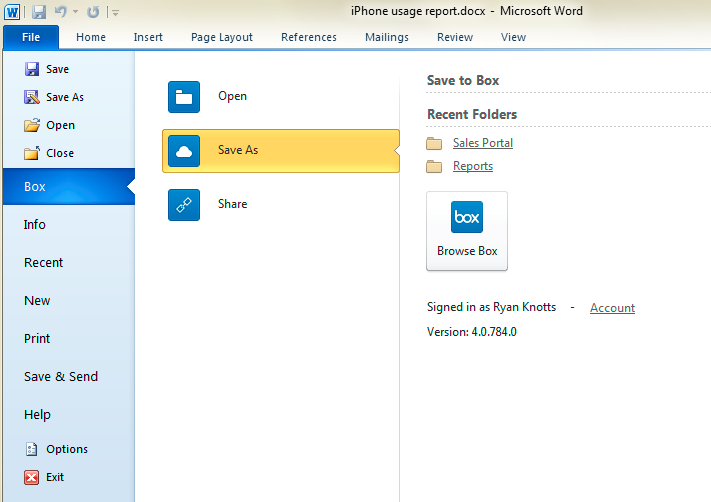The width and height of the screenshot is (711, 502).
Task: Switch to the View tab
Action: pos(513,37)
